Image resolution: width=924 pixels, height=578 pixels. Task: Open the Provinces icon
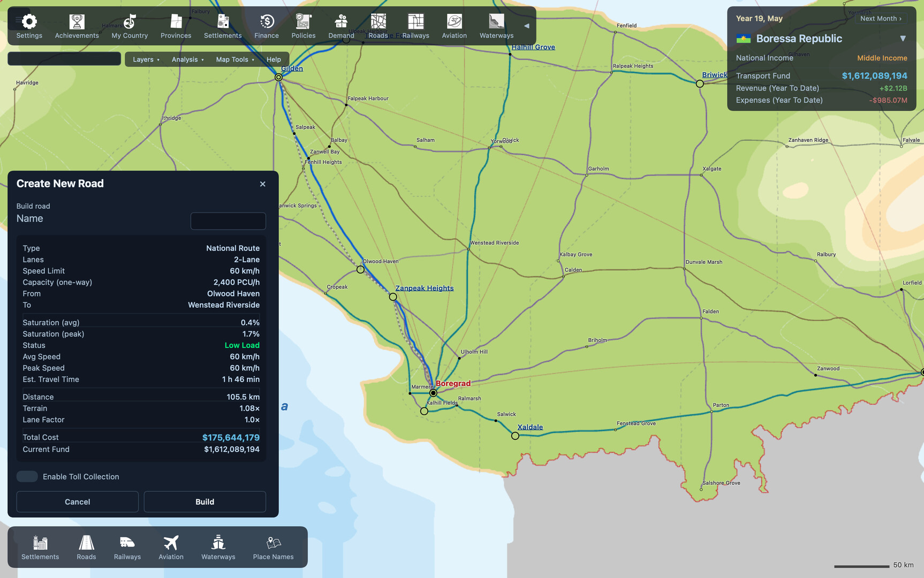(x=176, y=21)
